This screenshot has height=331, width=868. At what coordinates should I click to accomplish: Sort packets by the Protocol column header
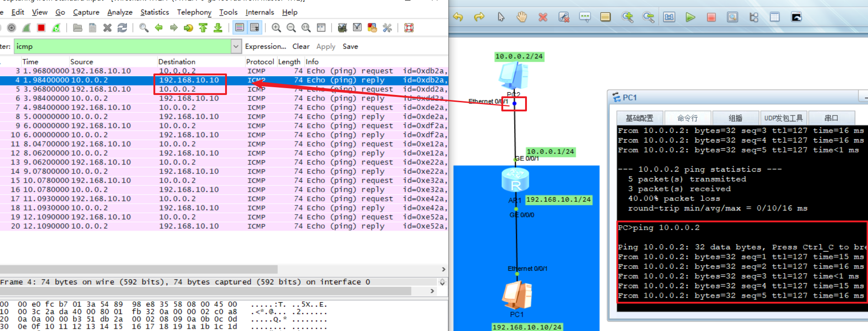pyautogui.click(x=260, y=62)
